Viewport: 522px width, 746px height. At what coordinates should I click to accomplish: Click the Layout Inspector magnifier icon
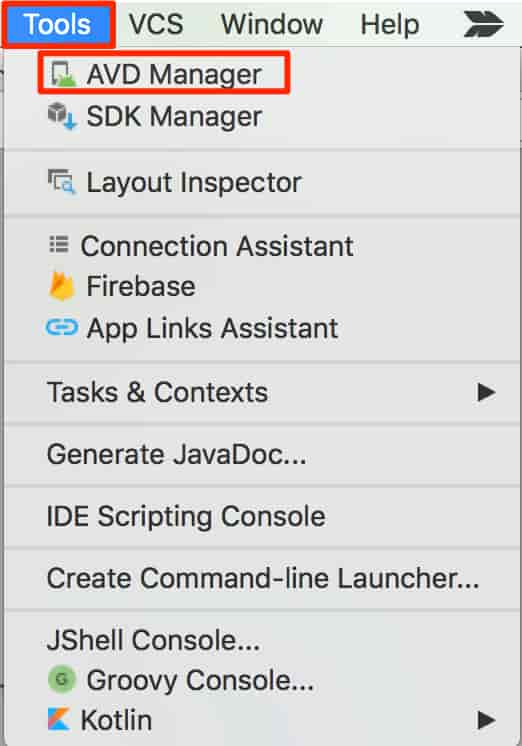coord(62,181)
